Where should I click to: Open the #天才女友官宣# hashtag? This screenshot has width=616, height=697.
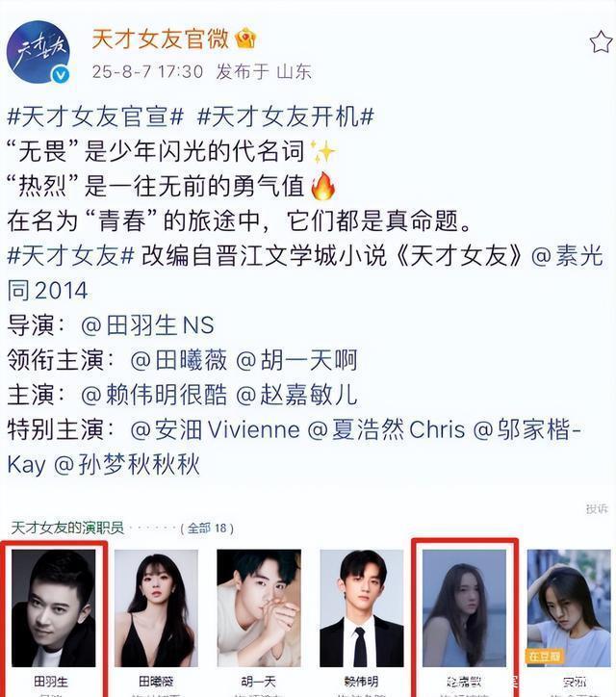tap(95, 116)
